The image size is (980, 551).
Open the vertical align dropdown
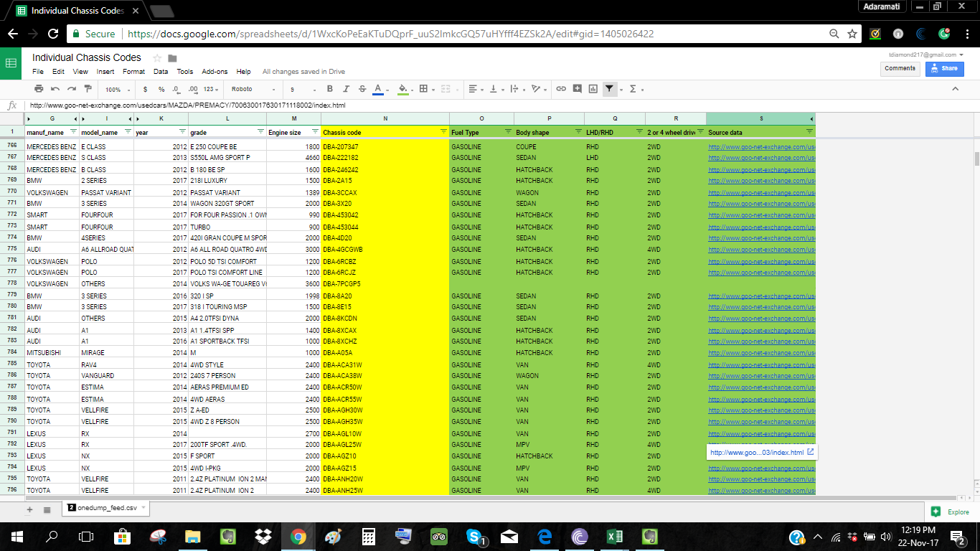pos(495,89)
